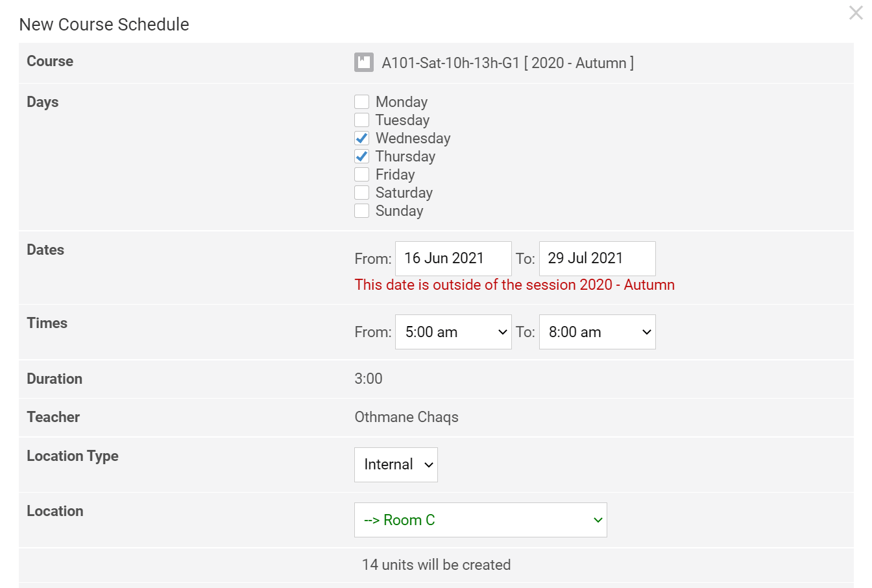Edit the To date field 29 Jul 2021
The image size is (872, 588).
pos(597,258)
